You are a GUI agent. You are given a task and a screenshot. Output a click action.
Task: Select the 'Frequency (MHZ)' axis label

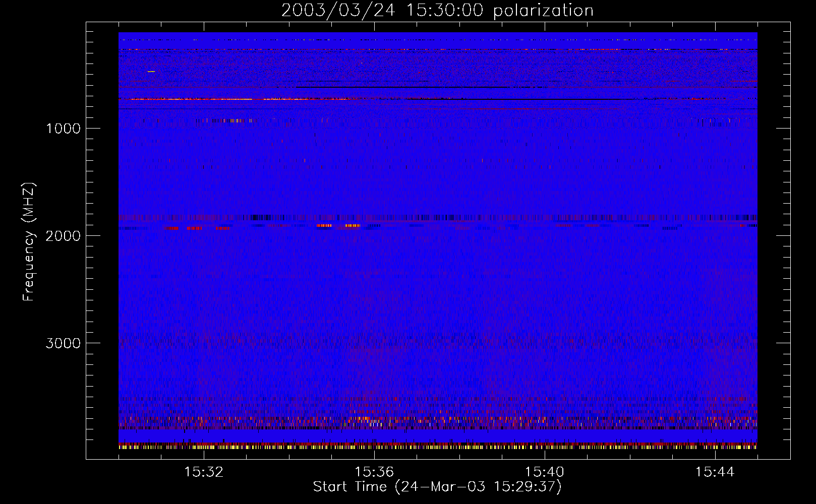pyautogui.click(x=28, y=241)
